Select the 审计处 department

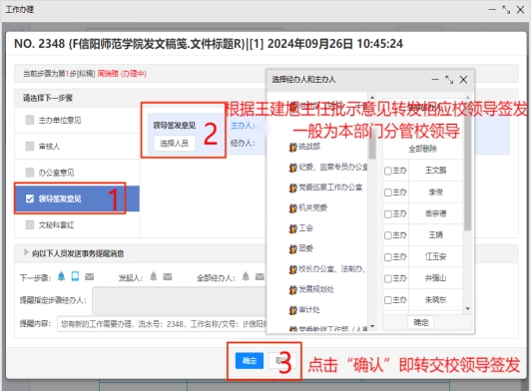click(309, 309)
